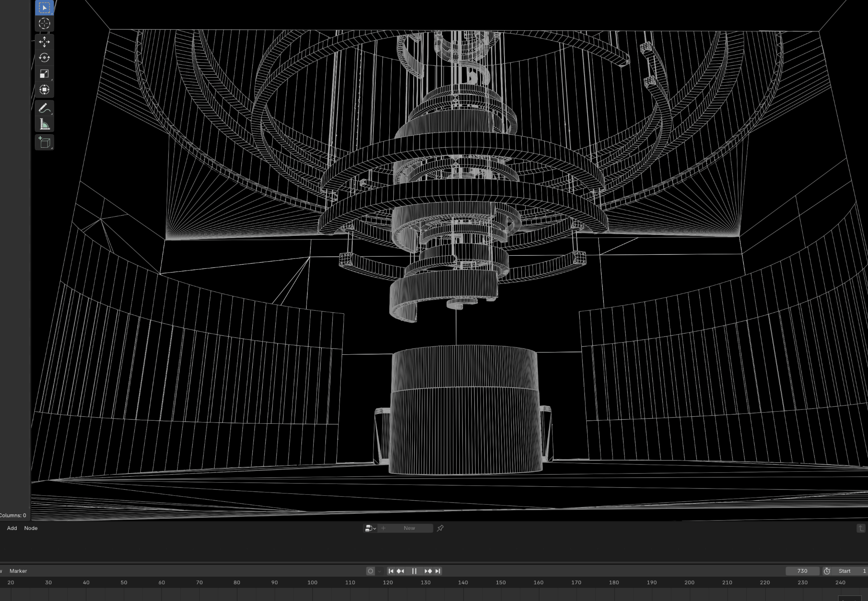Expand auto keyframing options arrow
868x601 pixels.
[x=379, y=571]
